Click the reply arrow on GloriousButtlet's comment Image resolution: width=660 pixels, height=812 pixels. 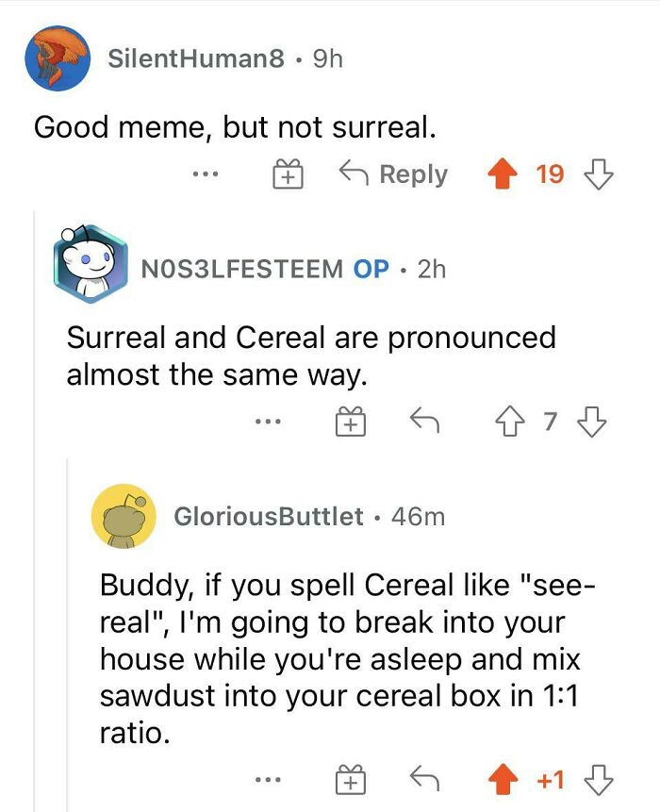click(x=423, y=779)
